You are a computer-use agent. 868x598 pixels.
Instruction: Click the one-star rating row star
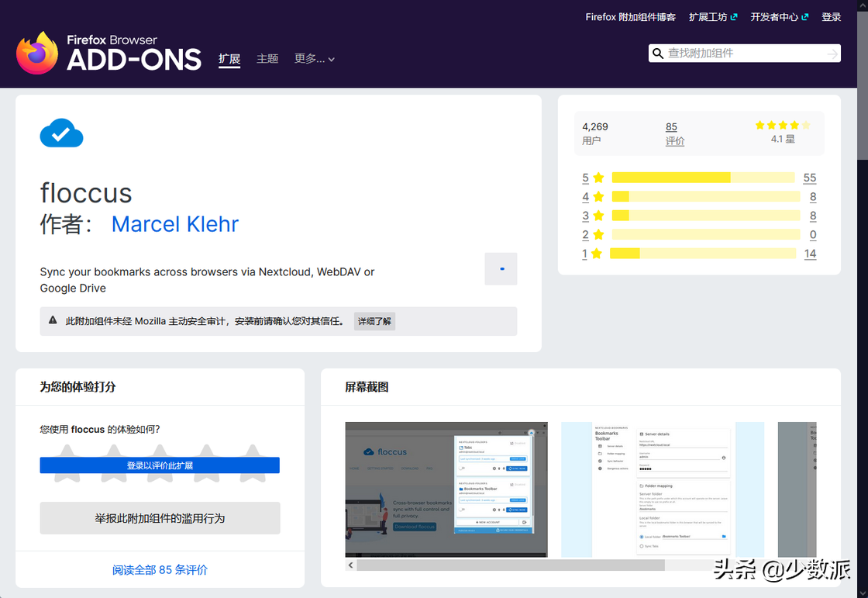596,254
